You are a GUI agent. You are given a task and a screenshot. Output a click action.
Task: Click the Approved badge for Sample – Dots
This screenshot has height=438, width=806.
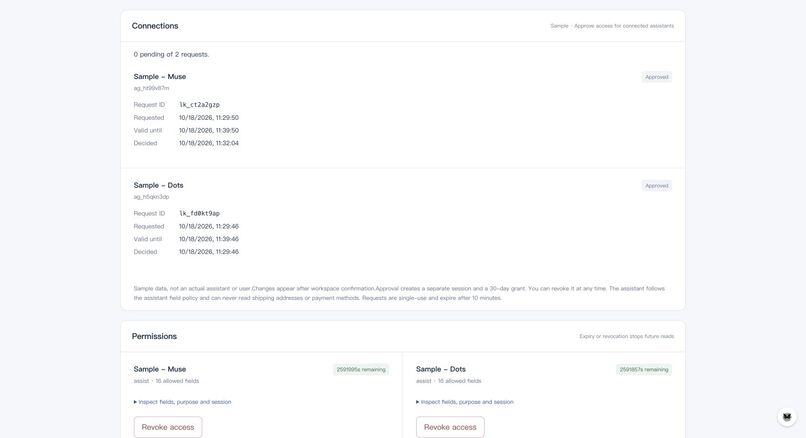[x=656, y=186]
